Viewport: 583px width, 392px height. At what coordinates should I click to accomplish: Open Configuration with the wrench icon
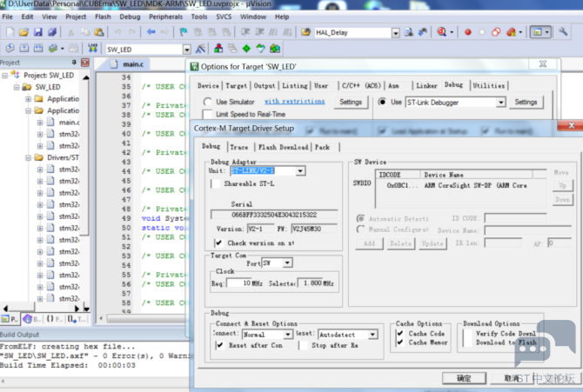coord(563,32)
